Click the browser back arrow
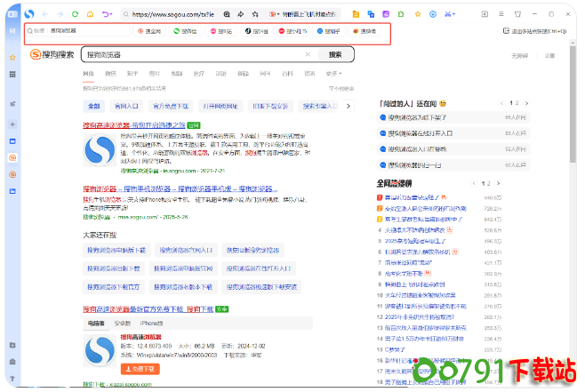This screenshot has width=585, height=392. (46, 15)
